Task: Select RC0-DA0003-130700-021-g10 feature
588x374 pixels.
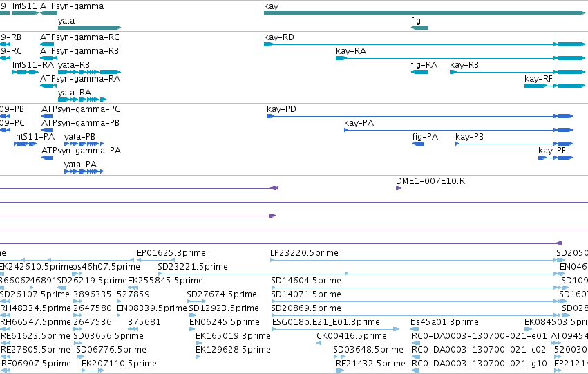Action: coord(415,371)
